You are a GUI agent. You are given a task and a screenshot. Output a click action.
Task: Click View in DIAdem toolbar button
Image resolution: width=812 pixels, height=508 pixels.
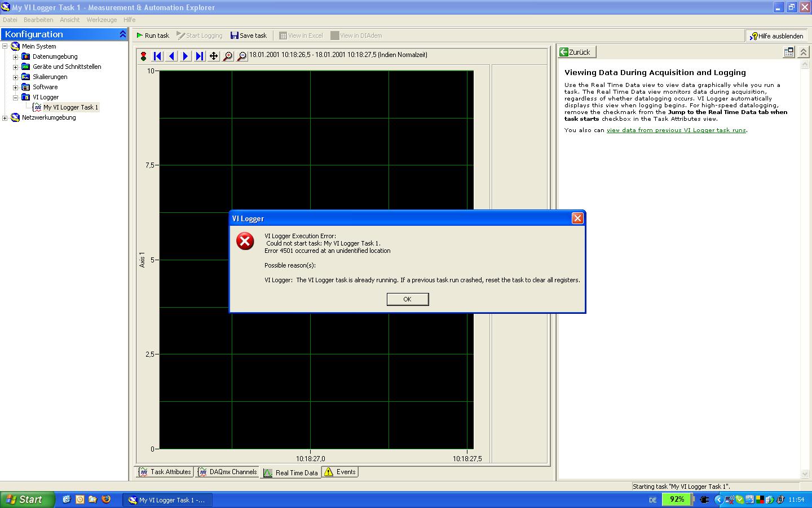point(356,36)
